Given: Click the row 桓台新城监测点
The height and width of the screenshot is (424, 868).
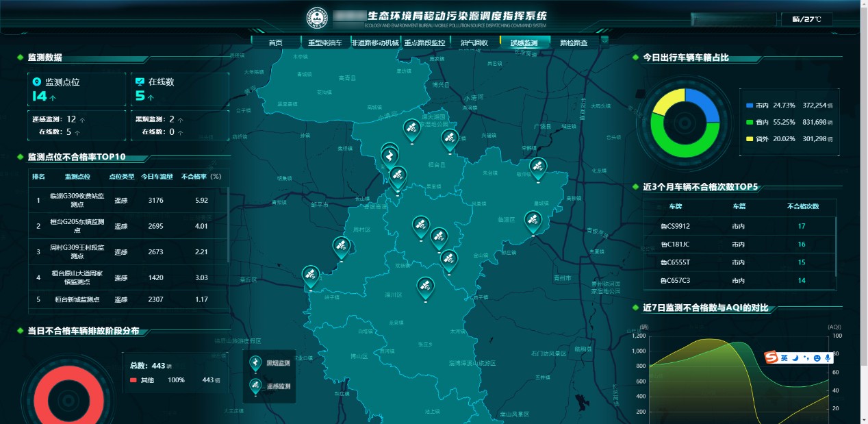Looking at the screenshot, I should pos(128,299).
